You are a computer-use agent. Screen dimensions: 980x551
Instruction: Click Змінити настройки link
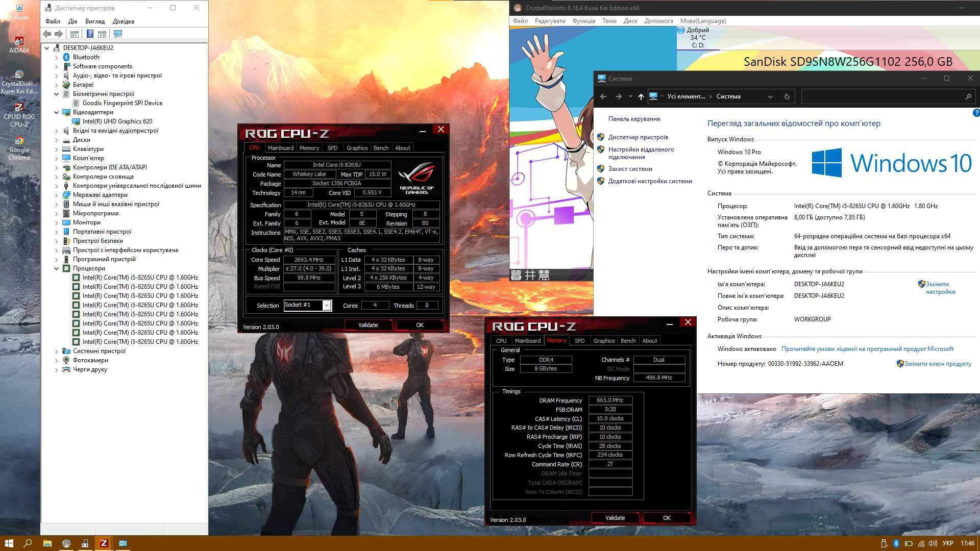tap(940, 288)
